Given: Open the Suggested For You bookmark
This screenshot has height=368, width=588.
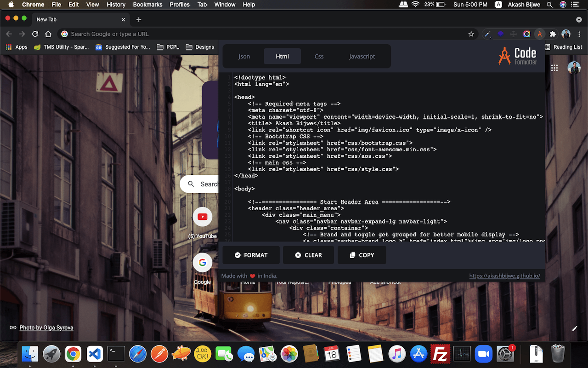Looking at the screenshot, I should point(123,47).
